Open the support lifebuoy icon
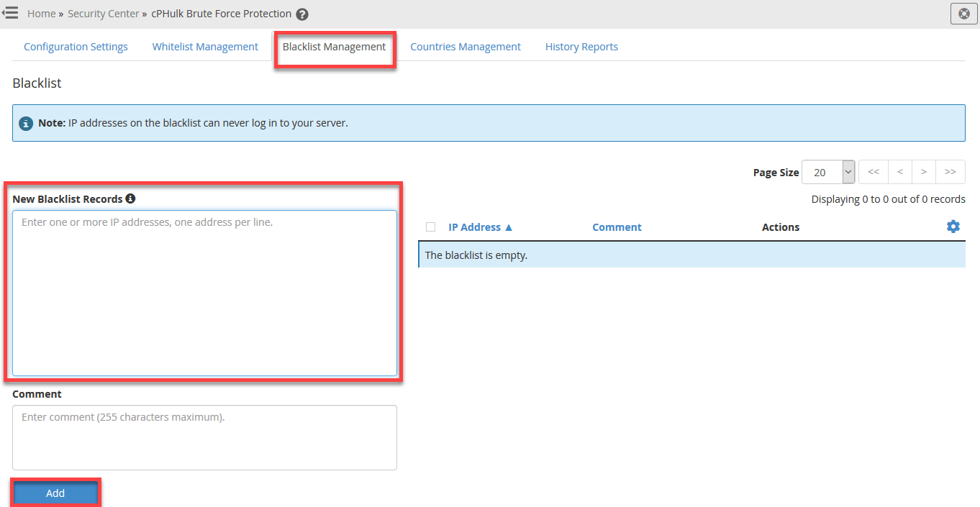 click(x=964, y=14)
